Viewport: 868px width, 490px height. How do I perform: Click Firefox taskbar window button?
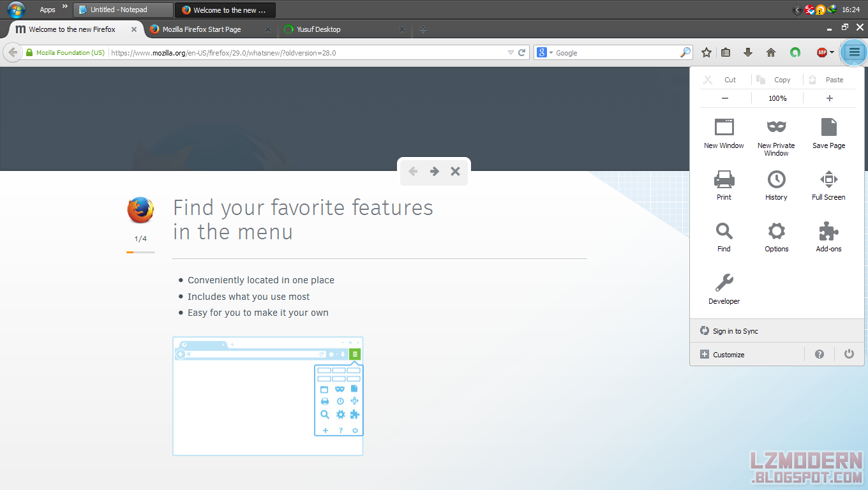point(225,10)
